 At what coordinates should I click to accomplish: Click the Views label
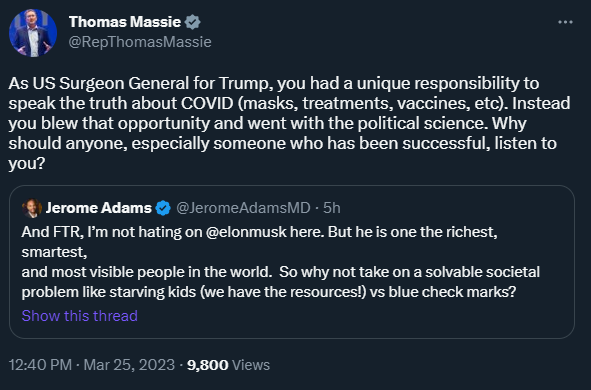[251, 365]
